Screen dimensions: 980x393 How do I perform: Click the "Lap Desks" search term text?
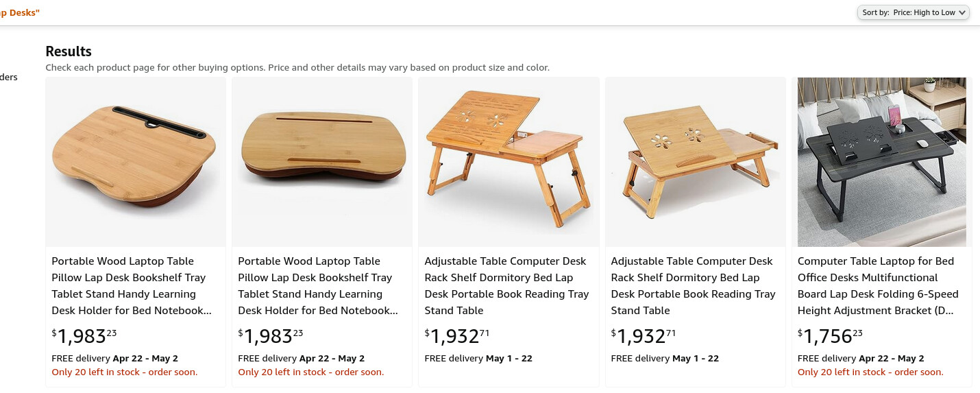(x=19, y=12)
